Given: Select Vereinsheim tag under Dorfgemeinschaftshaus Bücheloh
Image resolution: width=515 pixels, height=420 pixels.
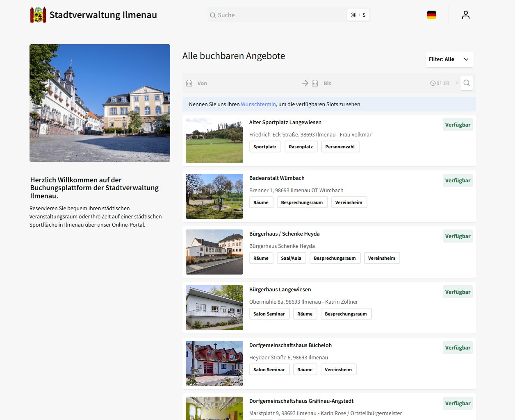Looking at the screenshot, I should click(x=338, y=370).
